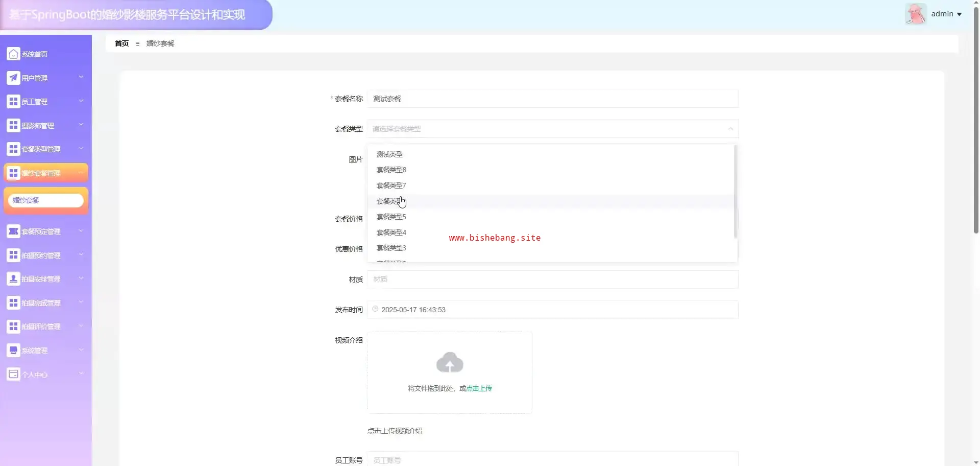980x466 pixels.
Task: Click the 系统首页 home icon
Action: coord(13,54)
